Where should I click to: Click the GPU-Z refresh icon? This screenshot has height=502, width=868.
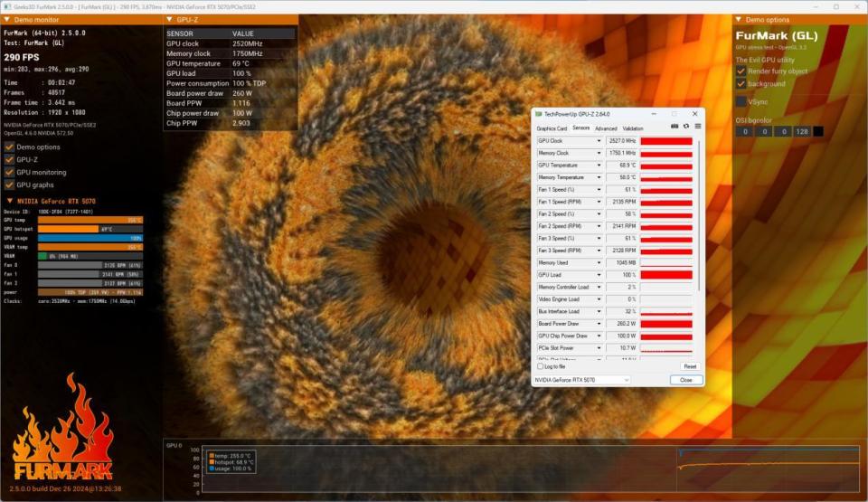(686, 127)
